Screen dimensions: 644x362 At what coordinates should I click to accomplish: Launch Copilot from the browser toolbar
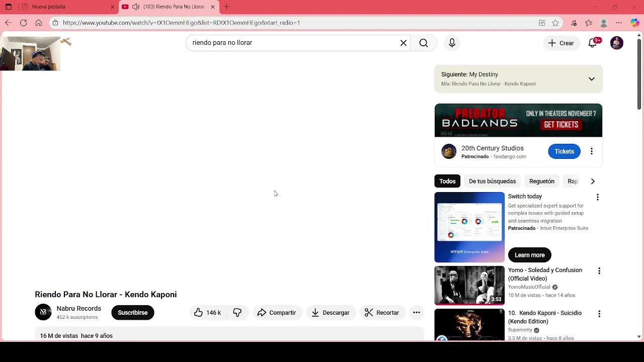[x=634, y=23]
